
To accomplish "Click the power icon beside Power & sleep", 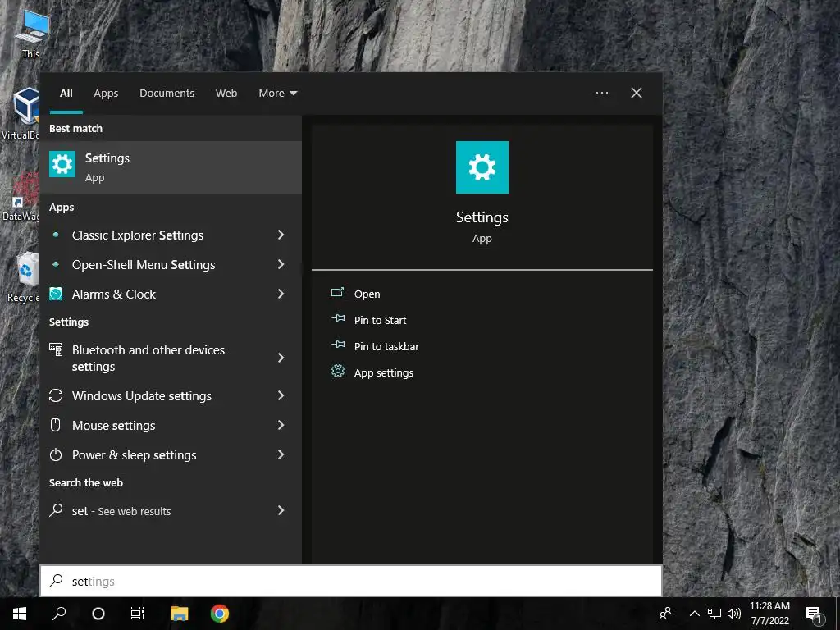I will tap(56, 454).
